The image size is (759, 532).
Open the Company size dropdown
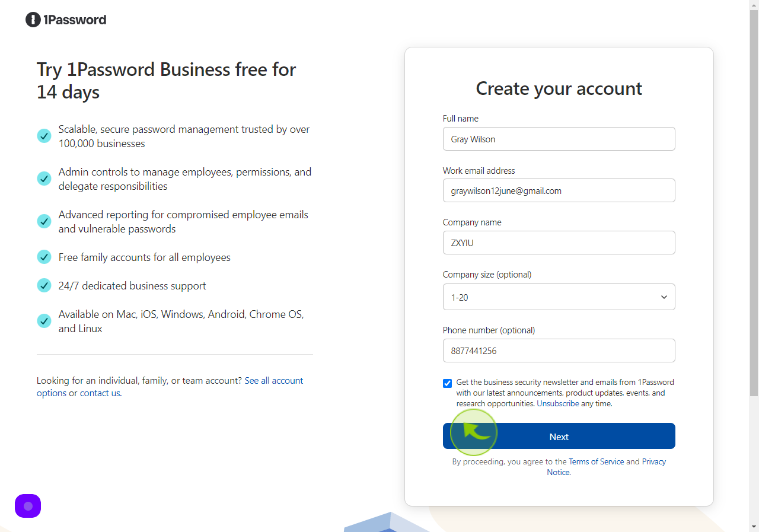pyautogui.click(x=559, y=297)
